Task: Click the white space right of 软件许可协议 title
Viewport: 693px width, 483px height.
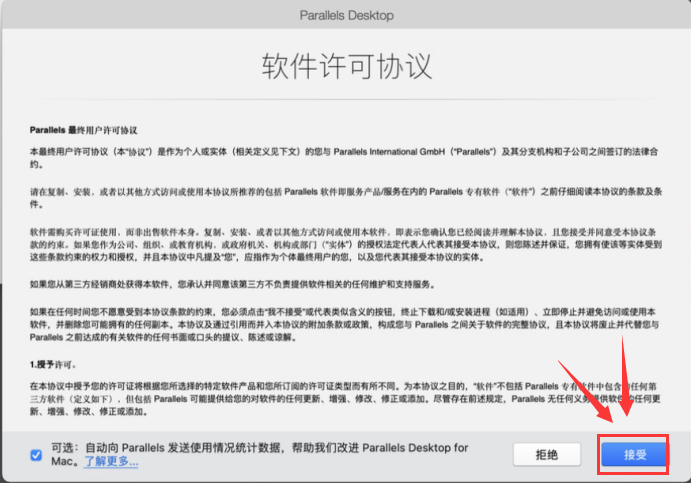Action: 560,66
